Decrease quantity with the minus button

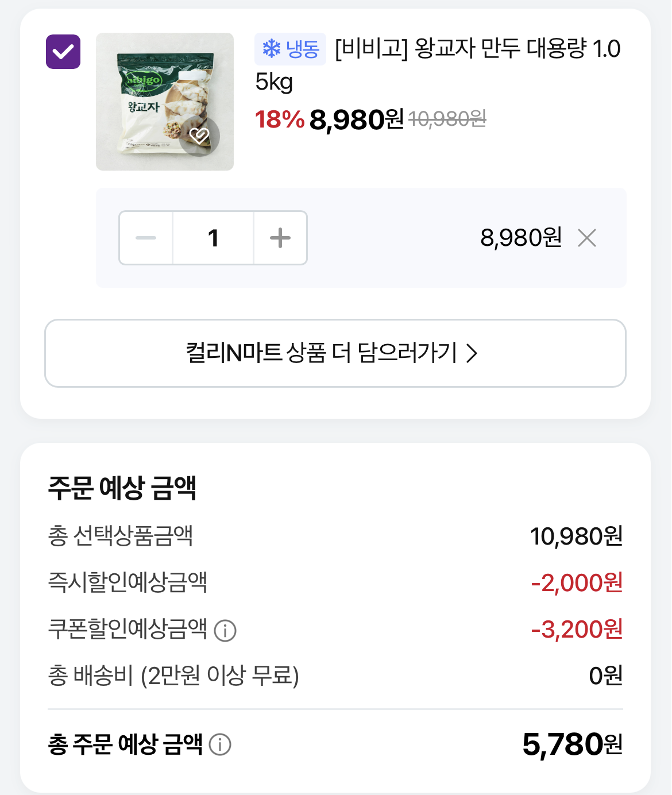pyautogui.click(x=146, y=238)
